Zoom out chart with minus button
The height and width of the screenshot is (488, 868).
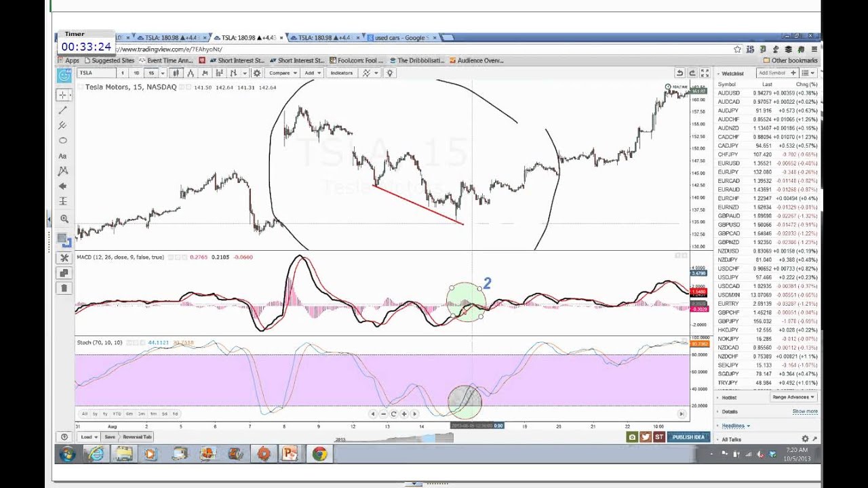[x=383, y=413]
